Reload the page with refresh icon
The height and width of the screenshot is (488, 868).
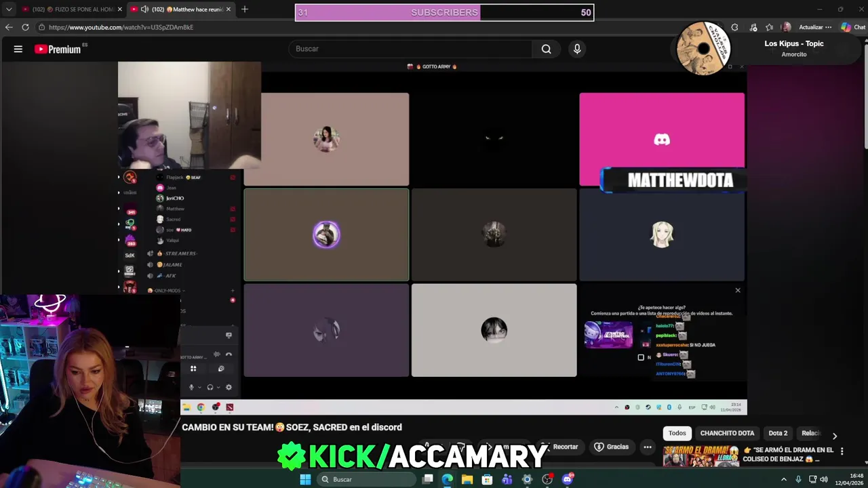tap(25, 27)
